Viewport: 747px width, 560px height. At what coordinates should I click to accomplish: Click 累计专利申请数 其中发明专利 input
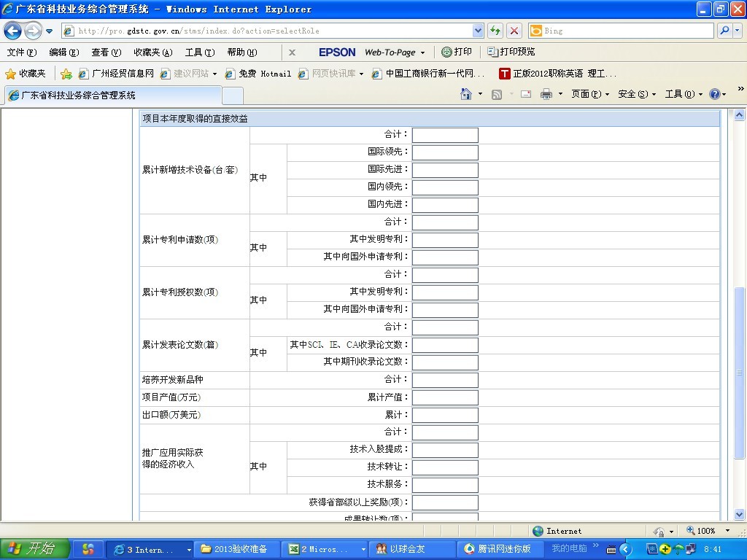445,240
